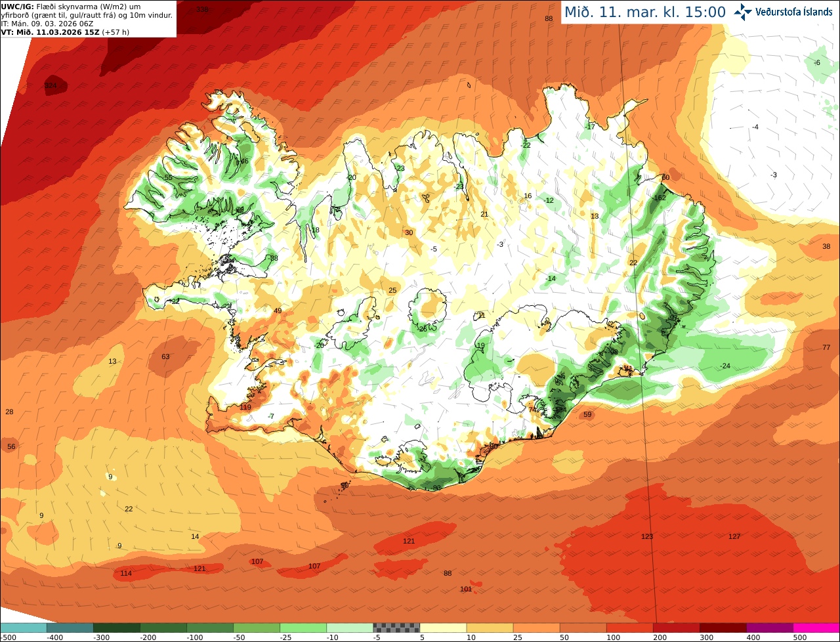
Task: Click the -500 label on the legend
Action: tap(9, 637)
